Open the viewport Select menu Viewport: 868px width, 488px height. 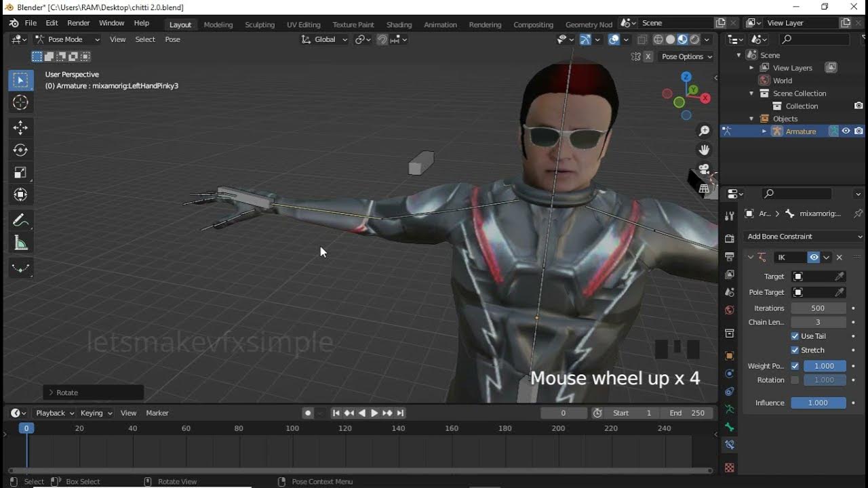(145, 39)
